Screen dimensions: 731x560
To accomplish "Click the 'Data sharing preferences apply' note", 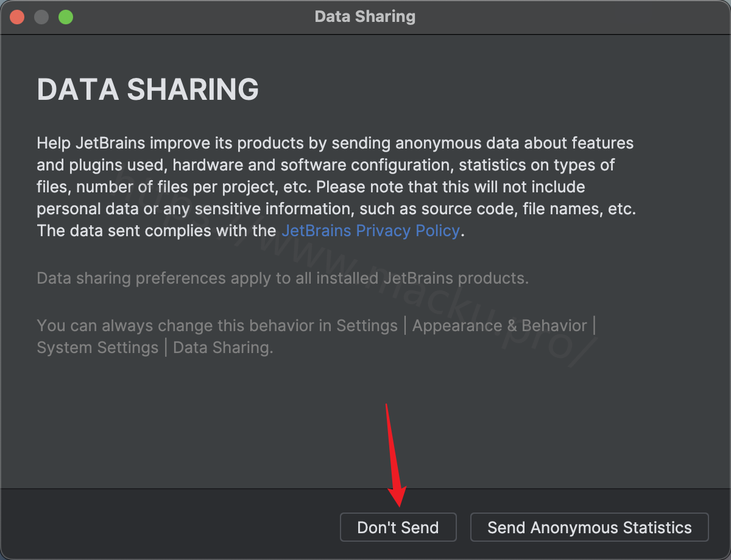I will pyautogui.click(x=283, y=278).
